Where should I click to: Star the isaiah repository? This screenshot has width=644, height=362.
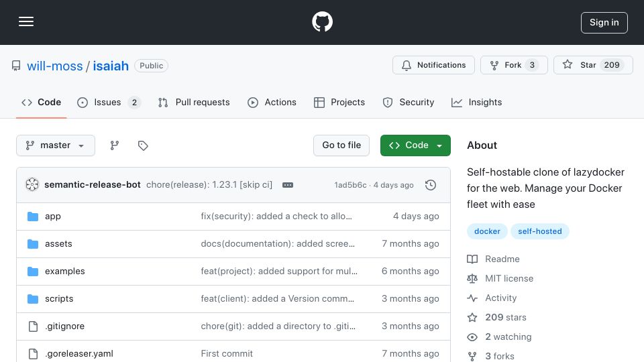(x=593, y=65)
